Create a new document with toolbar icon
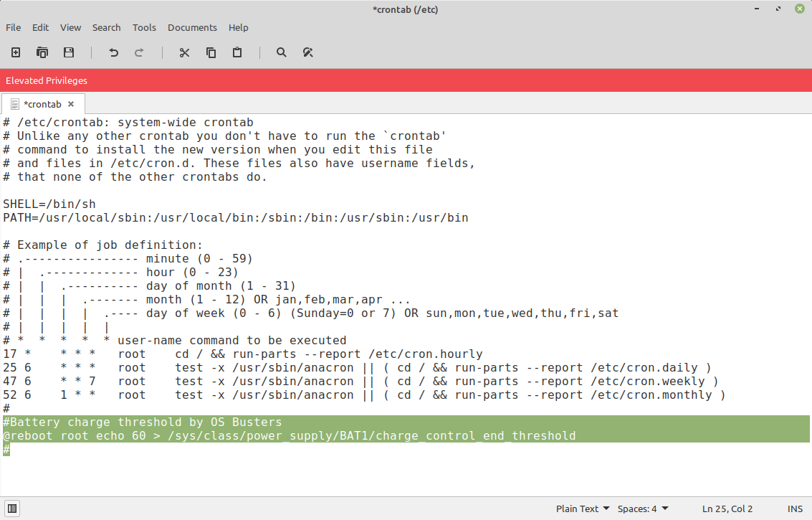812x520 pixels. tap(16, 52)
